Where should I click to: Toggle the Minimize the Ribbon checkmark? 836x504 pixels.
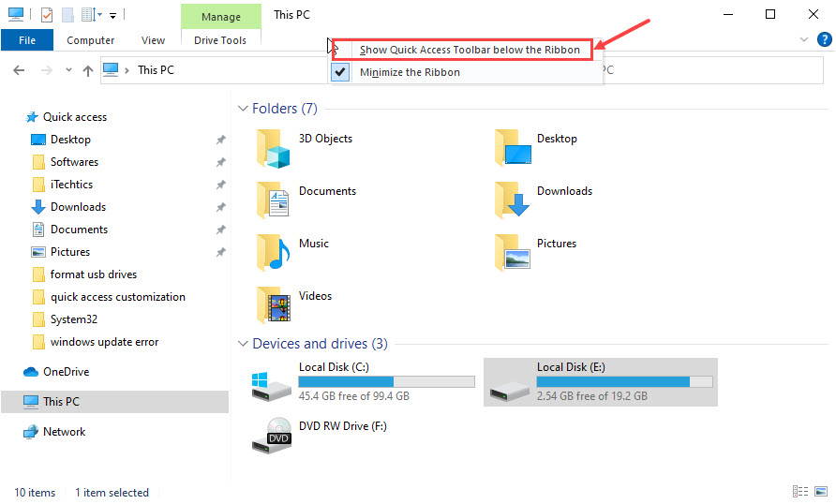coord(340,72)
